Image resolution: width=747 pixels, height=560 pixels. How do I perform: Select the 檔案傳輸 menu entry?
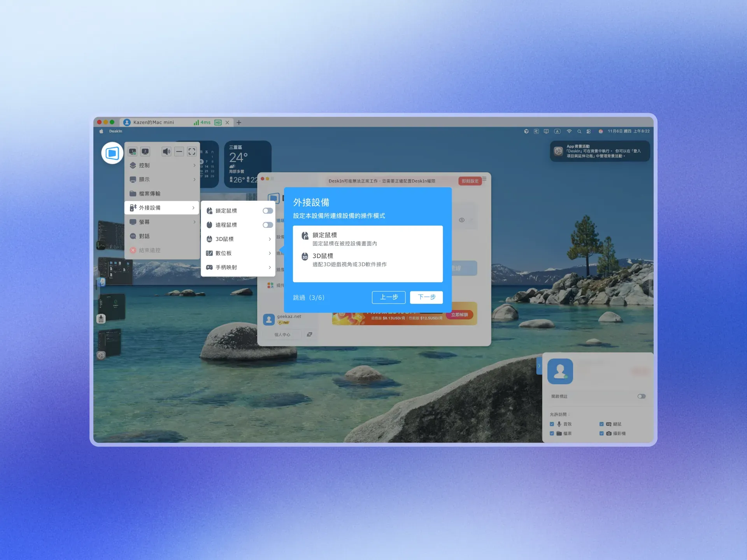pyautogui.click(x=162, y=194)
